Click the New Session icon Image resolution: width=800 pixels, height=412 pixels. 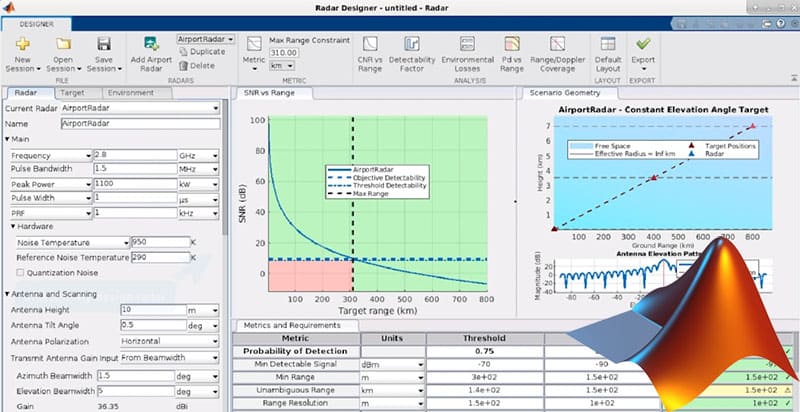[x=22, y=44]
